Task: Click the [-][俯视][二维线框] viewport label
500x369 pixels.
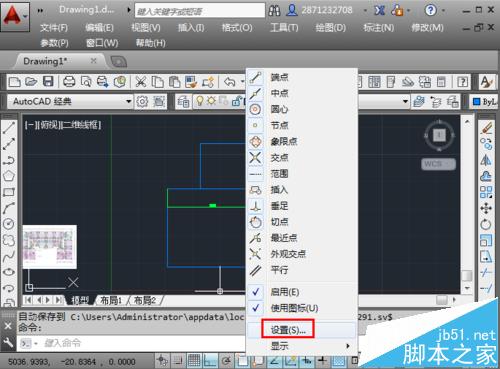Action: coord(63,125)
